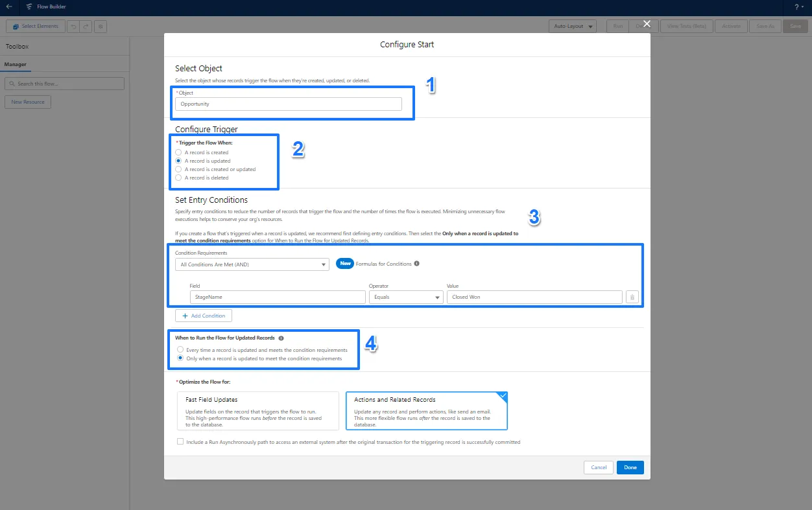Open flow settings gear in toolbar
The image size is (812, 510).
click(x=101, y=27)
